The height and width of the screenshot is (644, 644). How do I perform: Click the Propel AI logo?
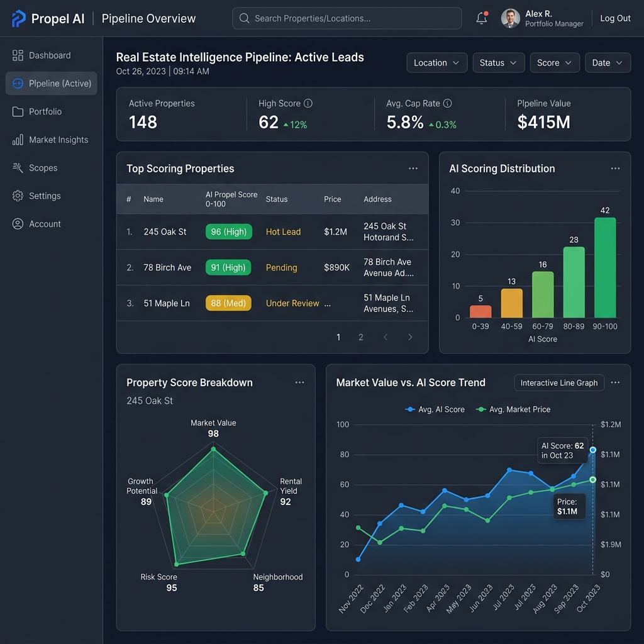pos(18,18)
